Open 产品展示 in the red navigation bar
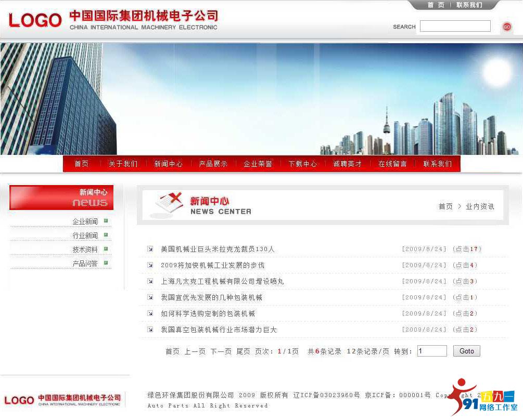Screen dimensions: 523x420 coord(213,164)
